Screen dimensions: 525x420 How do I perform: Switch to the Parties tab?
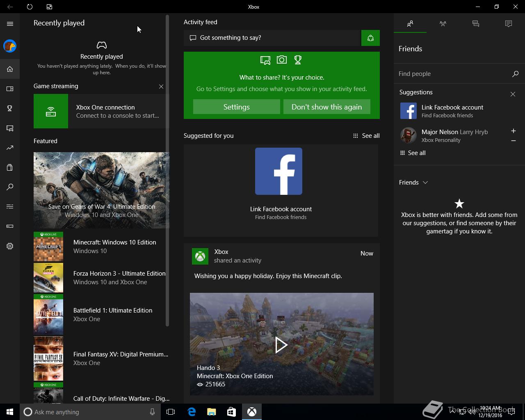pos(443,24)
